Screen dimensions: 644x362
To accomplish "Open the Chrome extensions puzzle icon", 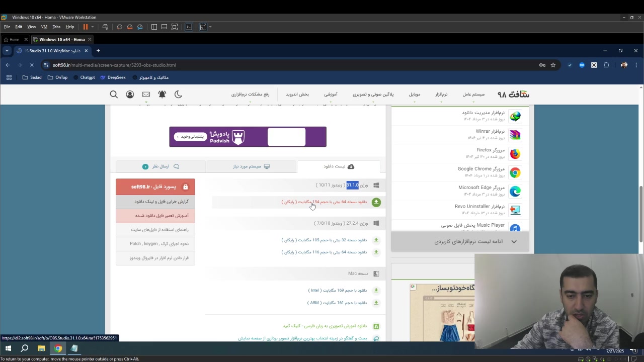I will (606, 65).
